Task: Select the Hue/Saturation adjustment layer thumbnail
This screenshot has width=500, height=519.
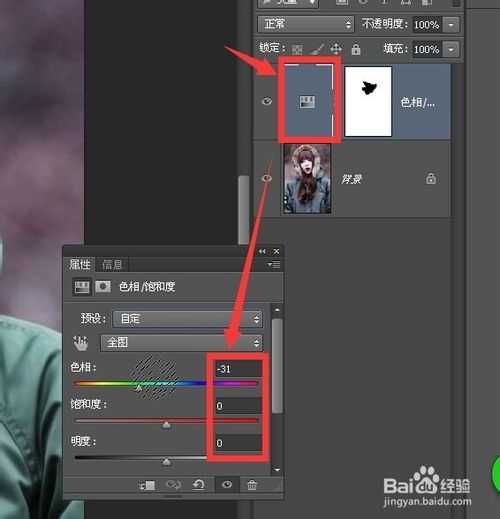Action: coord(308,101)
